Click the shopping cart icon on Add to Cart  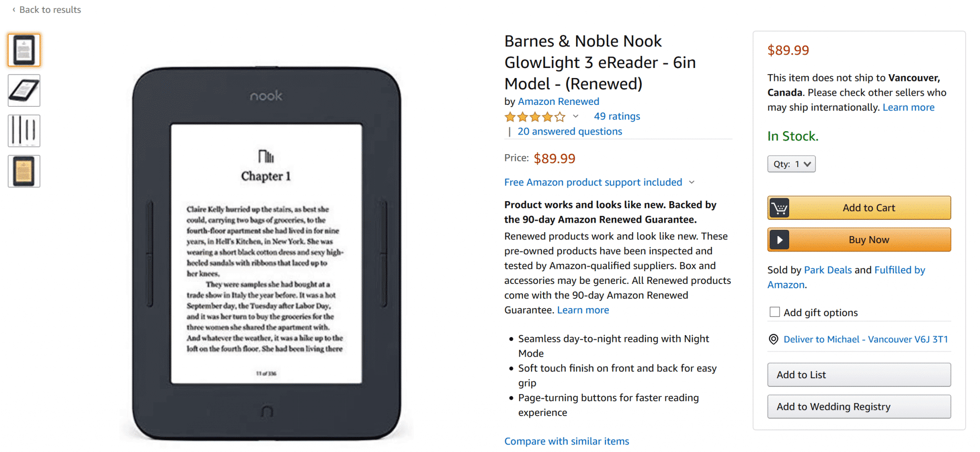(x=780, y=208)
